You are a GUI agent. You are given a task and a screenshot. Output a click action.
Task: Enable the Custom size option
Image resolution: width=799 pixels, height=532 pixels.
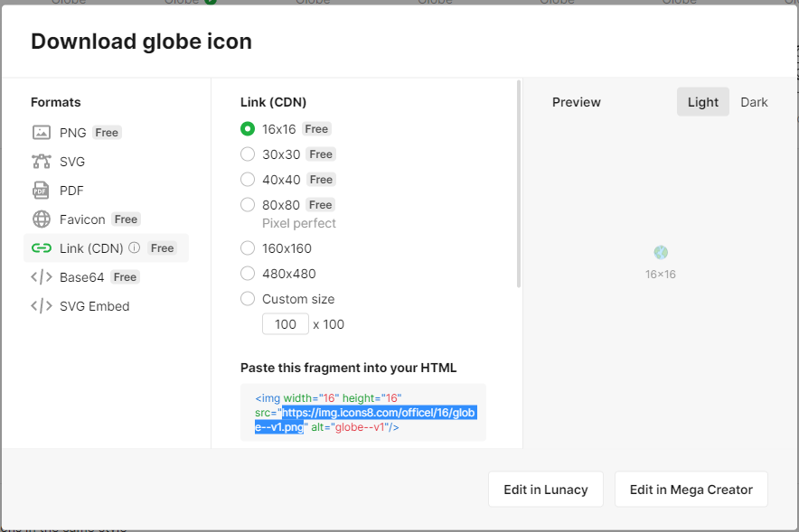pyautogui.click(x=248, y=299)
